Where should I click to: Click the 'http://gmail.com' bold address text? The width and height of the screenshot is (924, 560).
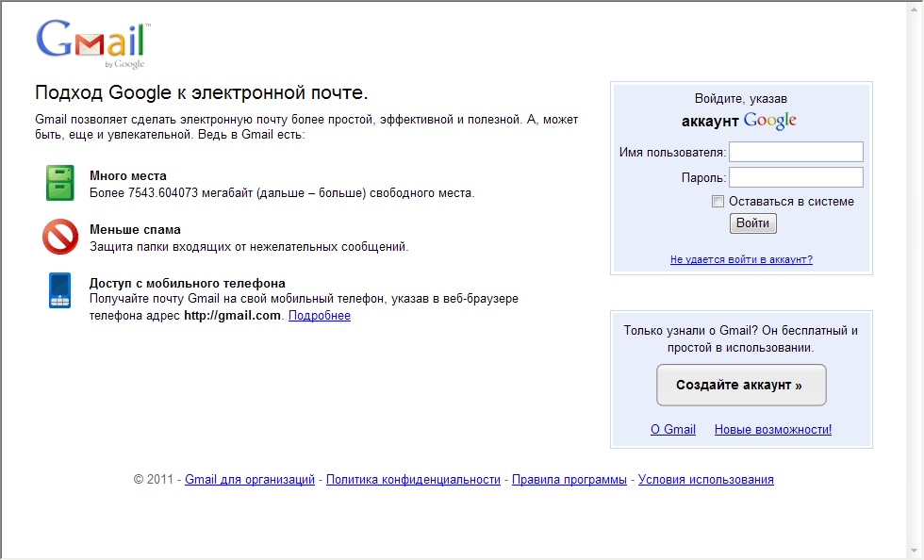pyautogui.click(x=232, y=316)
